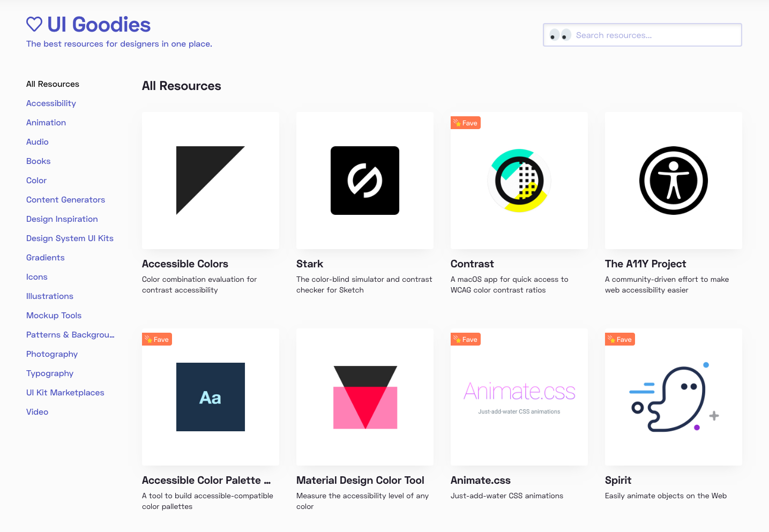Click the Spirit card title
The height and width of the screenshot is (532, 769).
point(618,480)
